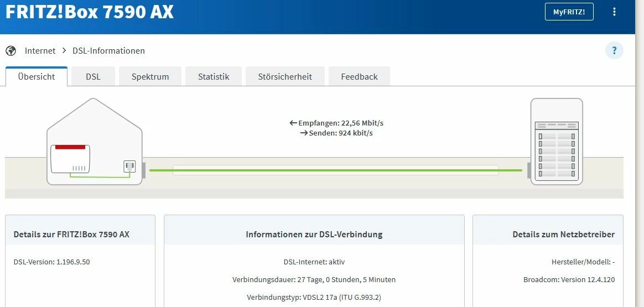The height and width of the screenshot is (307, 644).
Task: Click the DSL wall socket icon
Action: coord(130,166)
